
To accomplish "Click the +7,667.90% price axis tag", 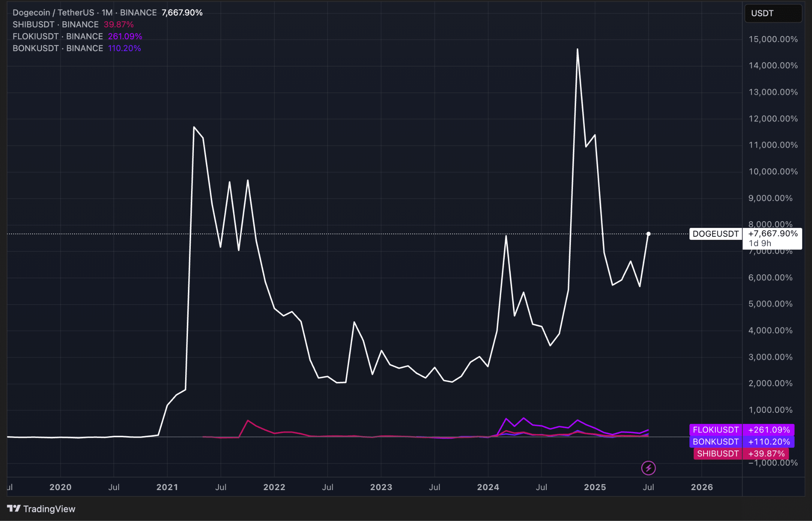I will click(773, 234).
